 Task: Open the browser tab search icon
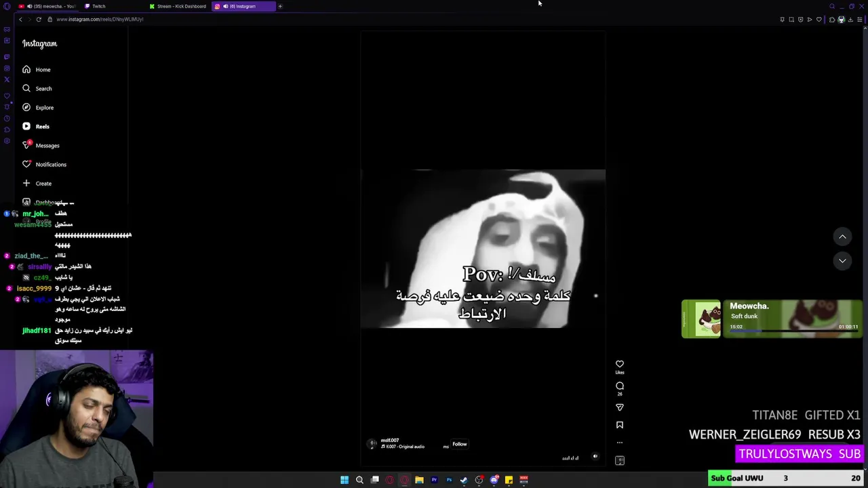832,6
